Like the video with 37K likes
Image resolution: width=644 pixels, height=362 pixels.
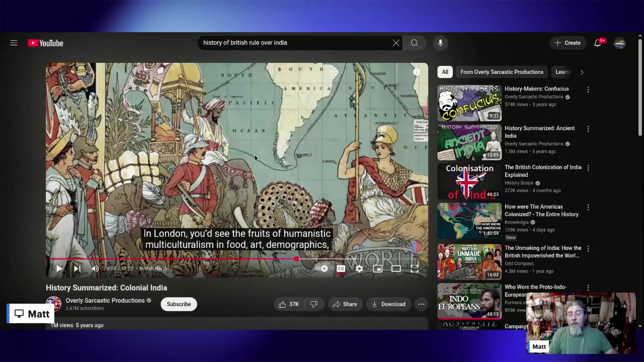coord(289,304)
